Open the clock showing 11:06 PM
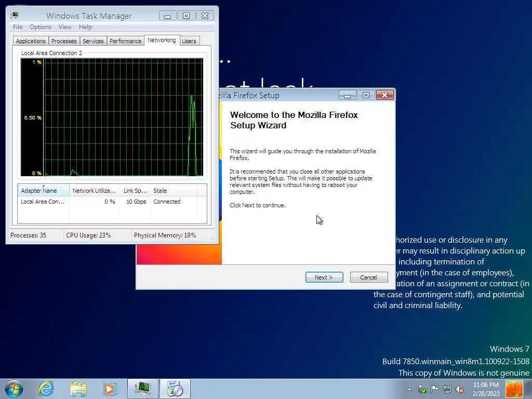 [x=486, y=389]
